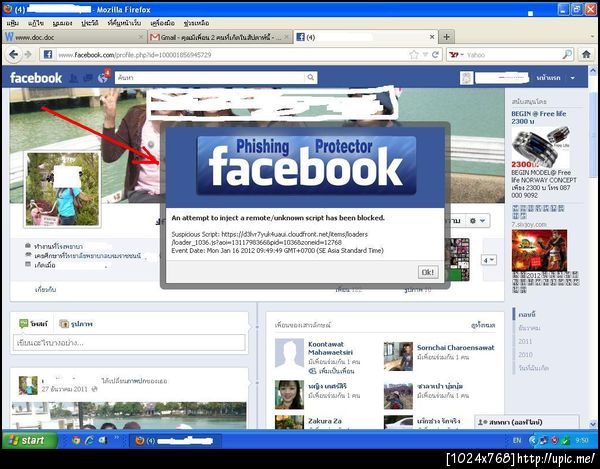Click the Windows start button

click(29, 440)
